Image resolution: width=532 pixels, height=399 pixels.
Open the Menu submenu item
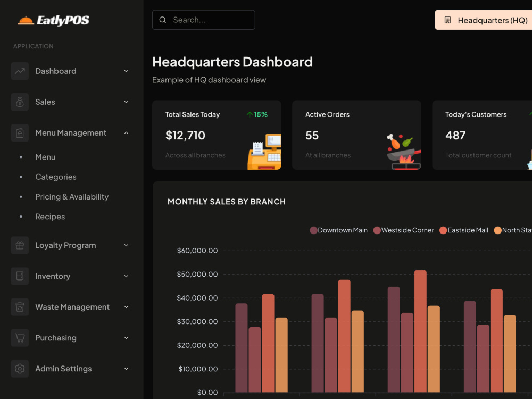45,157
